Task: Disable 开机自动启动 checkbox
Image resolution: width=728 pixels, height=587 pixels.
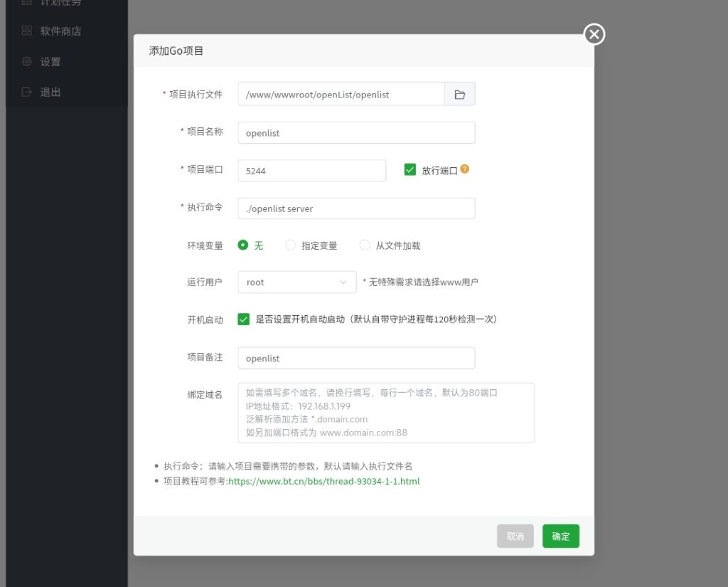Action: pos(243,319)
